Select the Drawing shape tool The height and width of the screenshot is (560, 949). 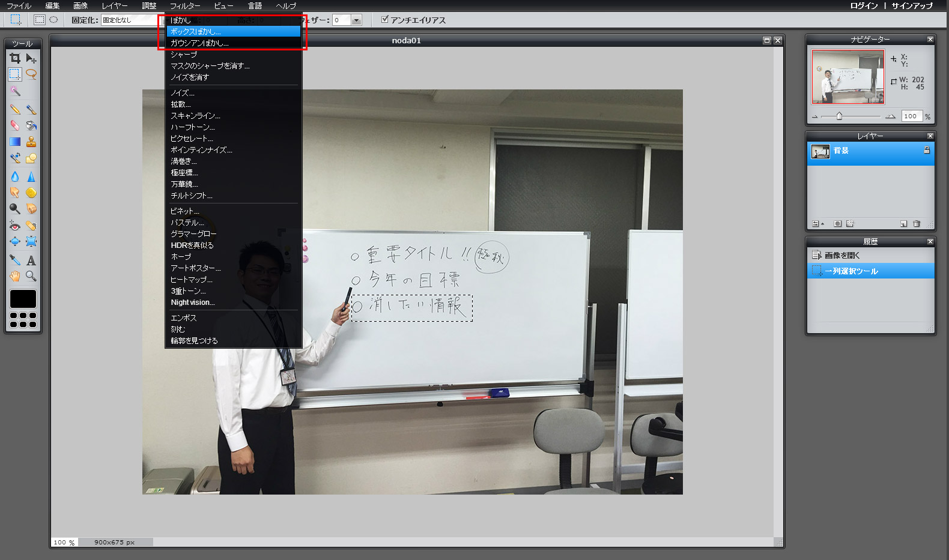(31, 158)
